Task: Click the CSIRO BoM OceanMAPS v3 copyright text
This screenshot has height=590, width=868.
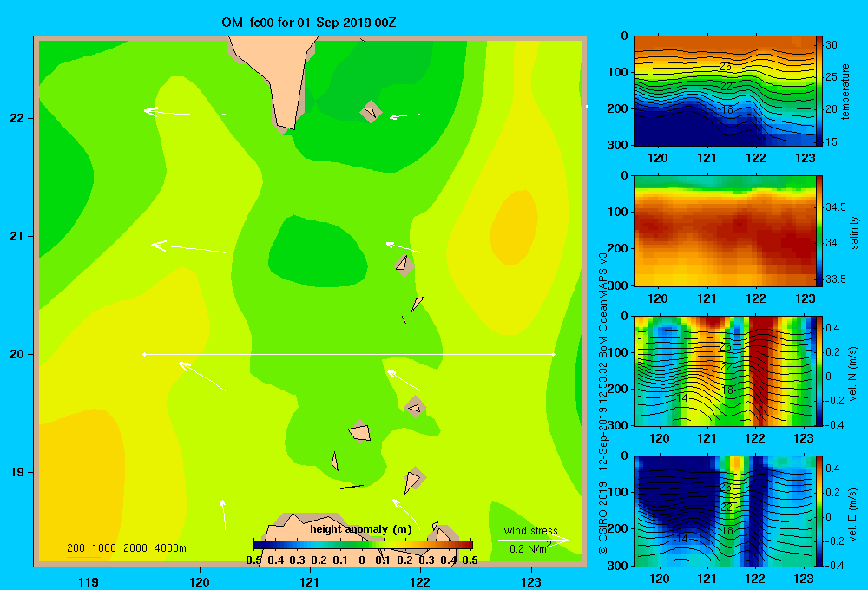Action: click(x=603, y=403)
